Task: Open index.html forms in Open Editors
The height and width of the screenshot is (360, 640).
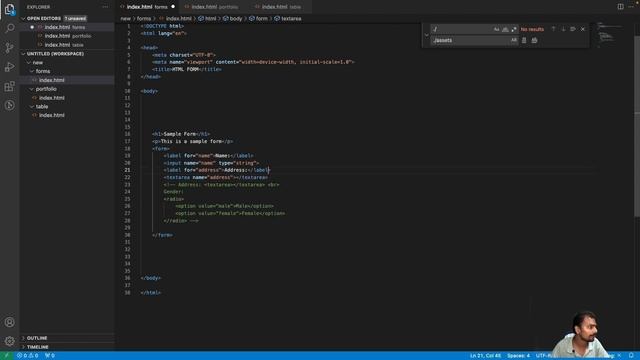Action: click(x=67, y=27)
